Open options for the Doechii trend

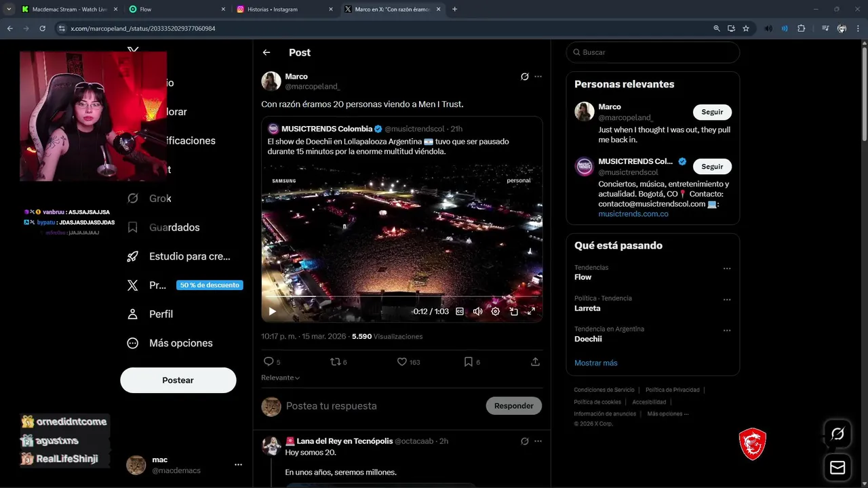[x=727, y=331]
